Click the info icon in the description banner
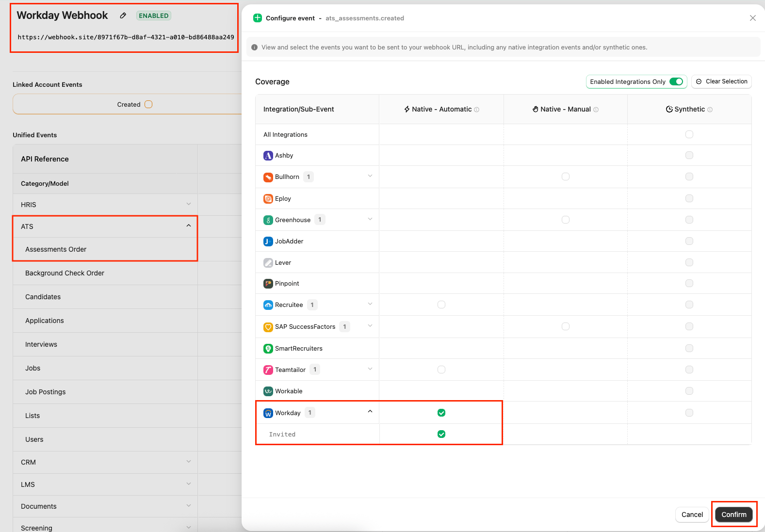Screen dimensions: 765x532 coord(254,47)
